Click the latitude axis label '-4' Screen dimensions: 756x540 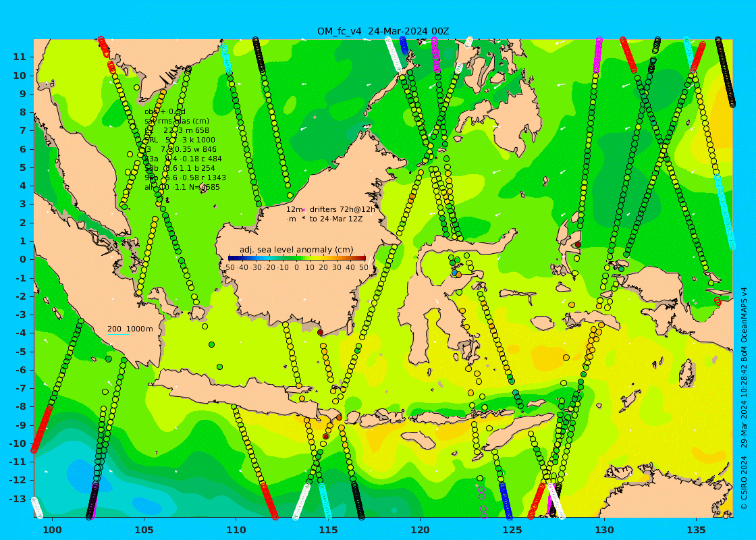click(x=20, y=333)
